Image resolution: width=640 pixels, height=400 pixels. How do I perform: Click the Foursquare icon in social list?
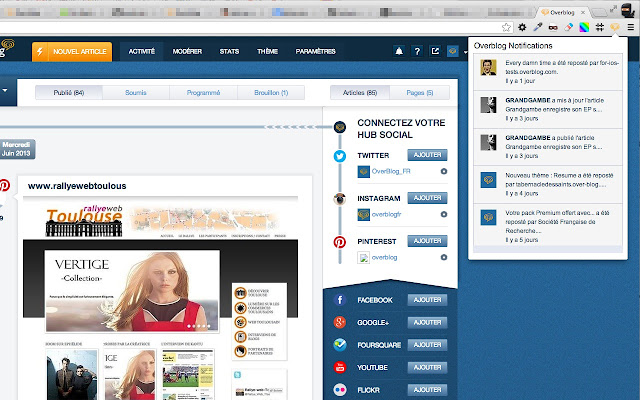340,344
